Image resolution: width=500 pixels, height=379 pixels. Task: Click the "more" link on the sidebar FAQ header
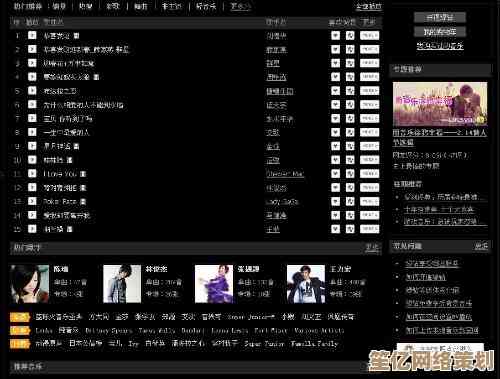(x=481, y=246)
